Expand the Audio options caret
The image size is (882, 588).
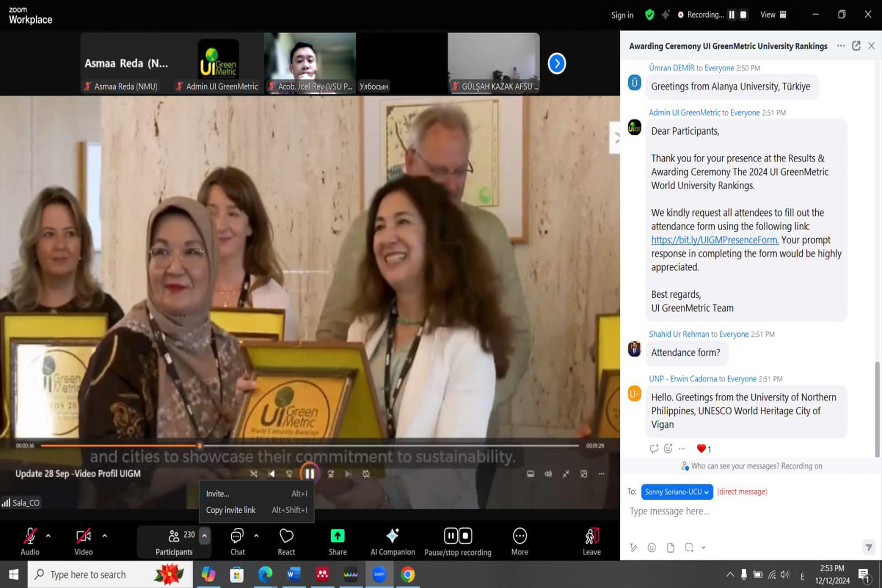coord(48,536)
